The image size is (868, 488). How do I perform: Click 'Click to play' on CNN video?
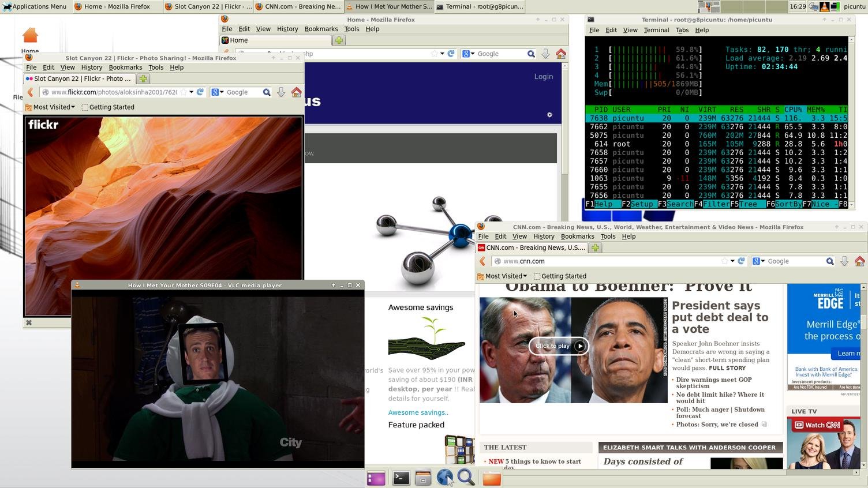[558, 346]
